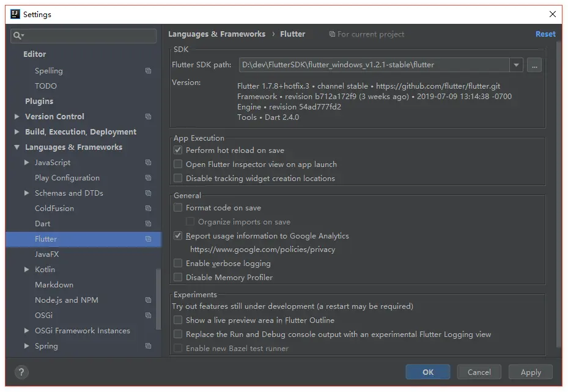Open the TODO settings page

coord(46,86)
